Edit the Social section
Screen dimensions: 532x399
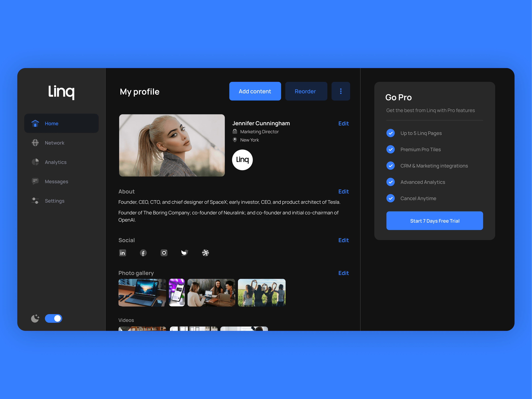point(343,240)
